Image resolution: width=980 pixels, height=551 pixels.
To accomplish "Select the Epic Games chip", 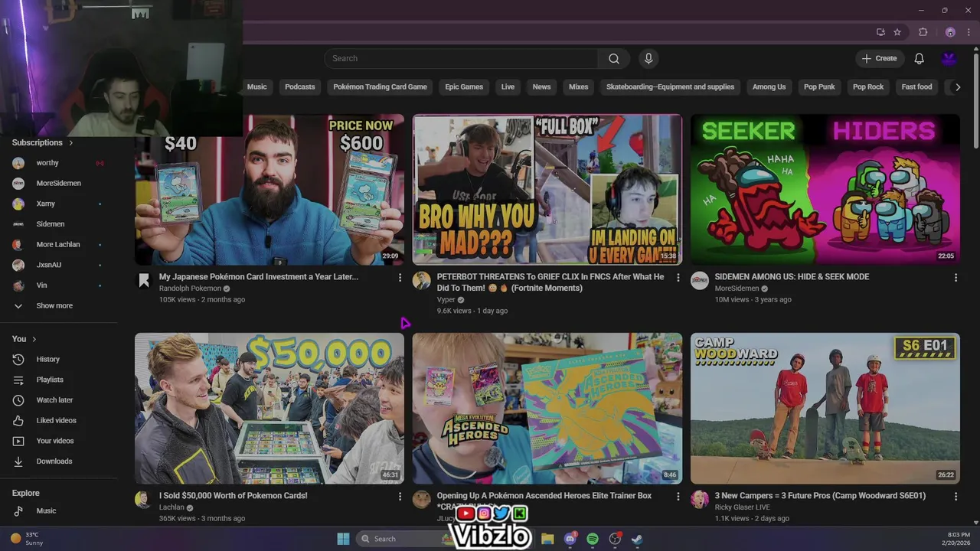I will (x=464, y=87).
